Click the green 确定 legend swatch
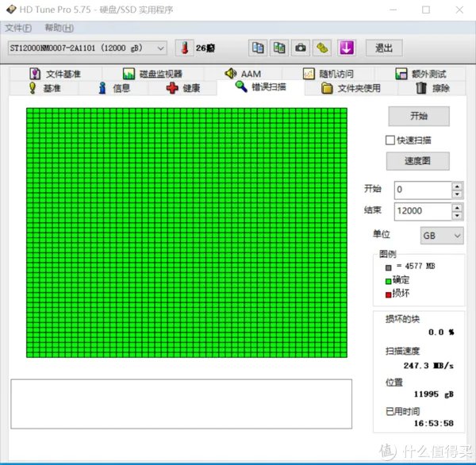The height and width of the screenshot is (465, 476). click(388, 281)
